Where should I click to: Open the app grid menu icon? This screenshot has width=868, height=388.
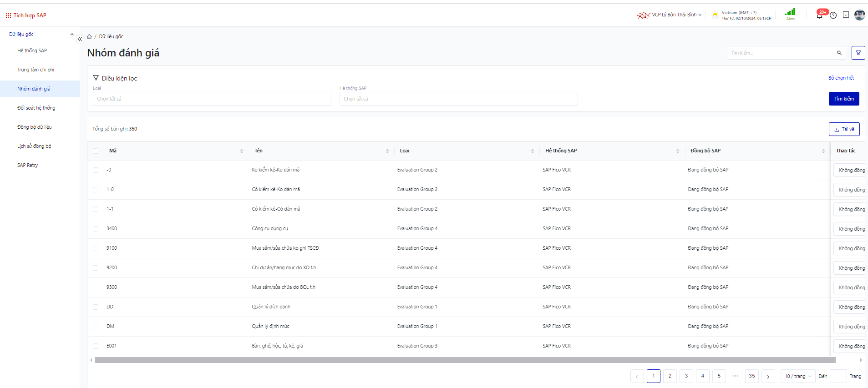click(x=8, y=15)
